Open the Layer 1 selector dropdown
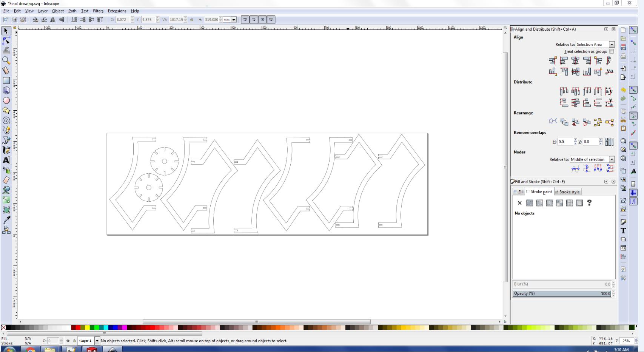The height and width of the screenshot is (352, 644). point(88,341)
